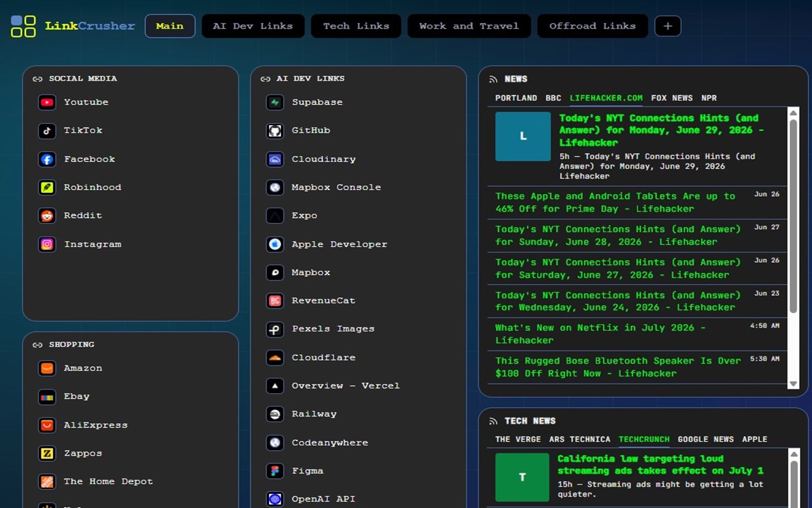
Task: Click the Reddit icon
Action: click(47, 216)
